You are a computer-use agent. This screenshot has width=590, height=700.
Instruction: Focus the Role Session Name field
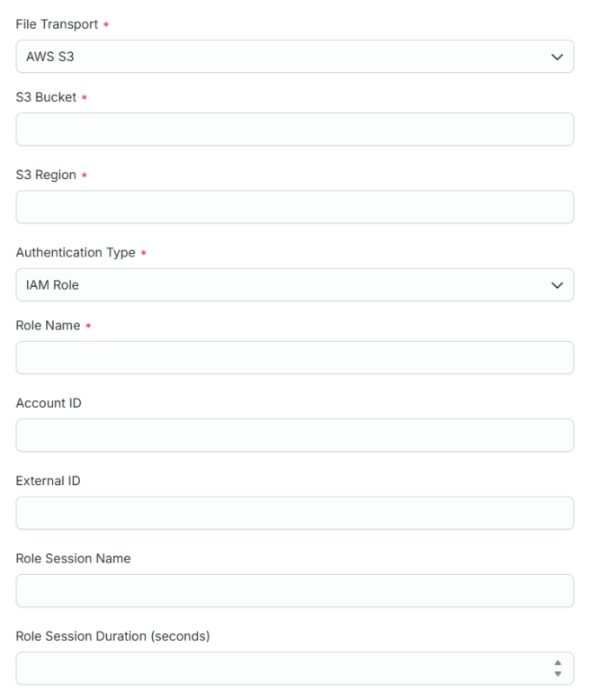pyautogui.click(x=295, y=590)
